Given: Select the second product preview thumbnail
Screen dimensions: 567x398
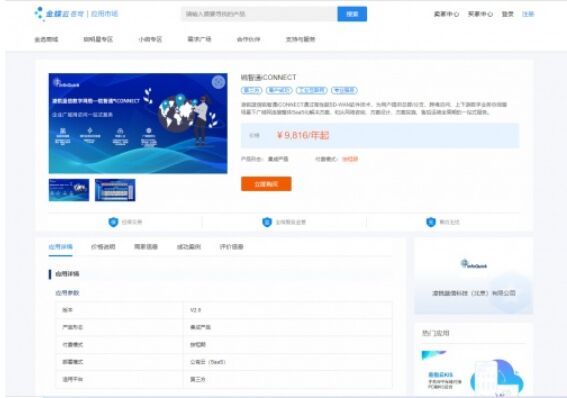Looking at the screenshot, I should click(x=115, y=190).
